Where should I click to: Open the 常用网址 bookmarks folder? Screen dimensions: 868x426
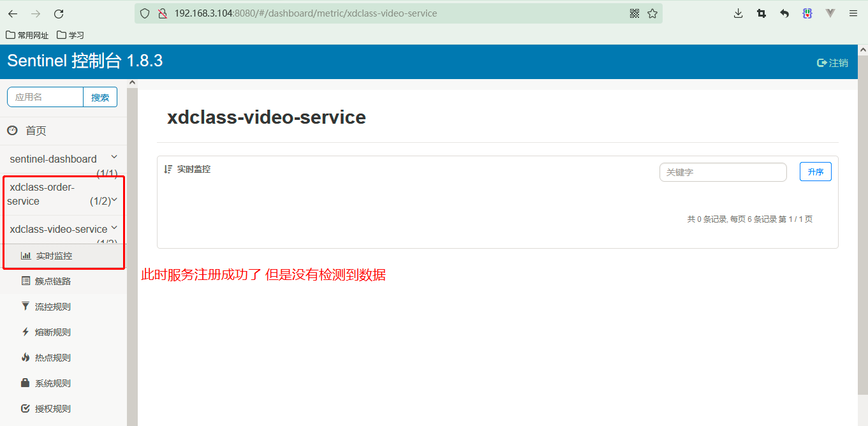pyautogui.click(x=27, y=35)
